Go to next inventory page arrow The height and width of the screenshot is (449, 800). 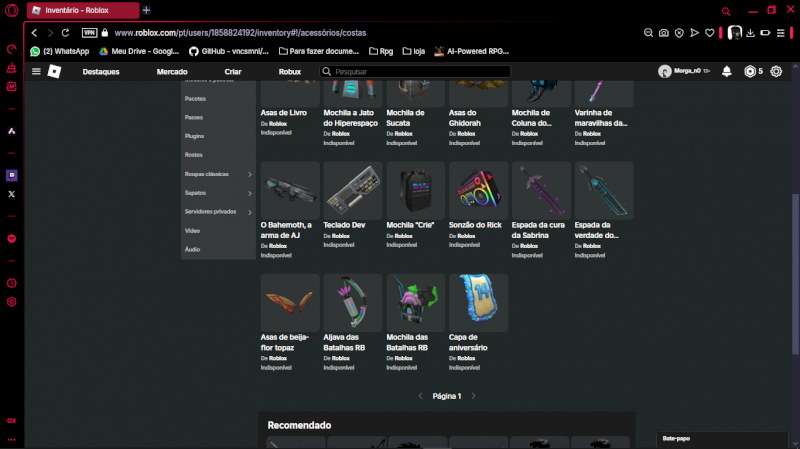point(473,396)
